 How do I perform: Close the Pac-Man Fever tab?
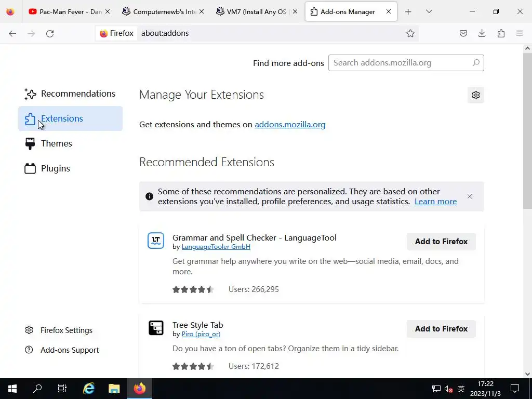108,11
